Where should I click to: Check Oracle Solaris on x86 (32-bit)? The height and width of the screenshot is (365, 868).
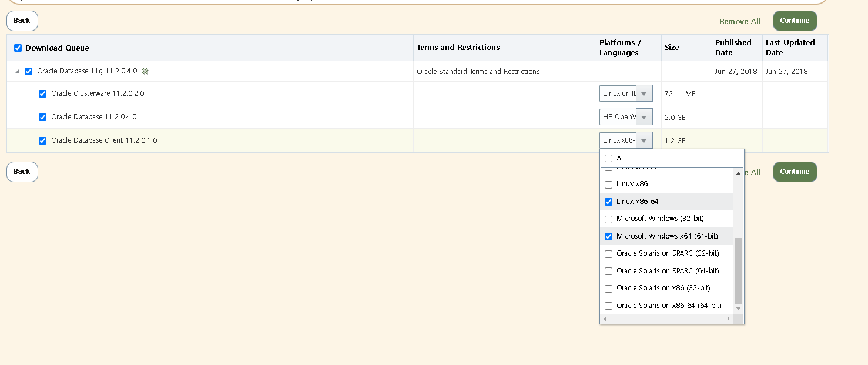(x=608, y=289)
